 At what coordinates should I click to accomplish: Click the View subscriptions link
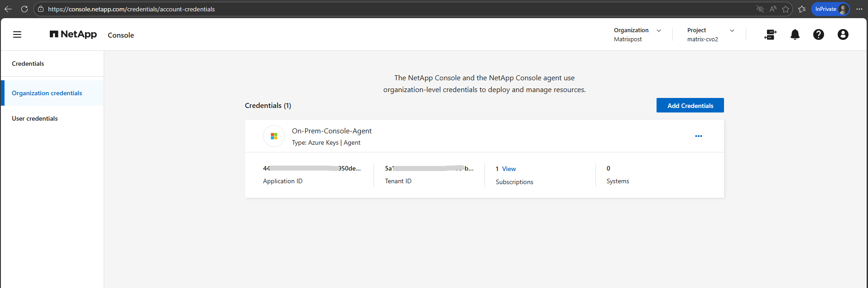pyautogui.click(x=509, y=169)
